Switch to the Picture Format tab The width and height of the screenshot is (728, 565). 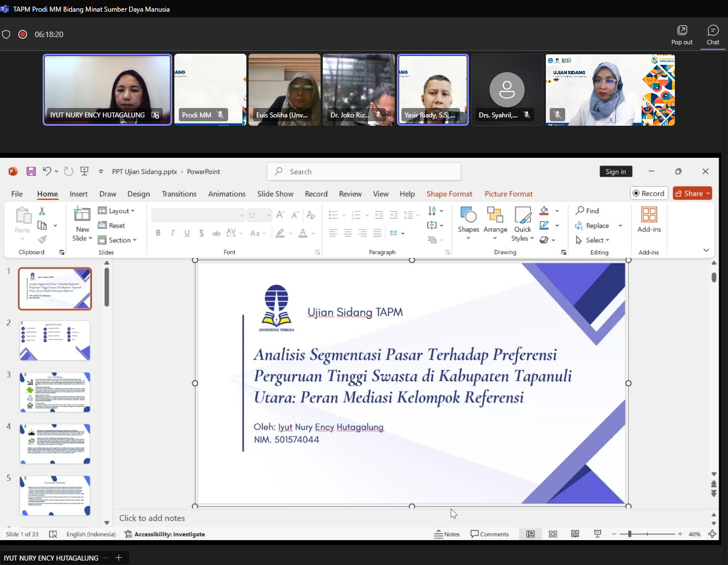pos(508,194)
